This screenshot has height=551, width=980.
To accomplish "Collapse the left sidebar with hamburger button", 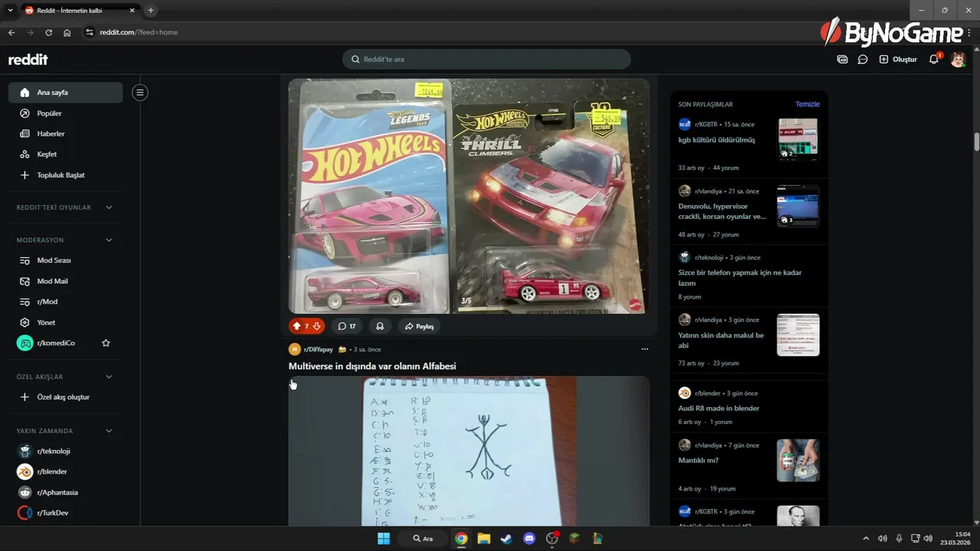I will (x=139, y=93).
